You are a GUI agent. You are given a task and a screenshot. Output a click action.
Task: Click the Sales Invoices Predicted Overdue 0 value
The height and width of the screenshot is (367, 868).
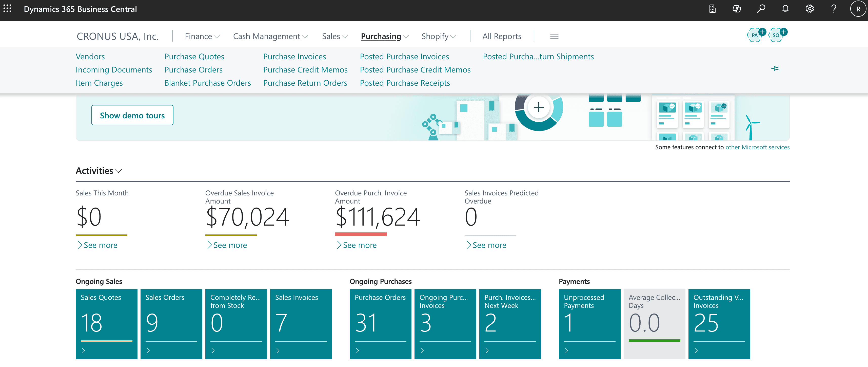tap(471, 217)
